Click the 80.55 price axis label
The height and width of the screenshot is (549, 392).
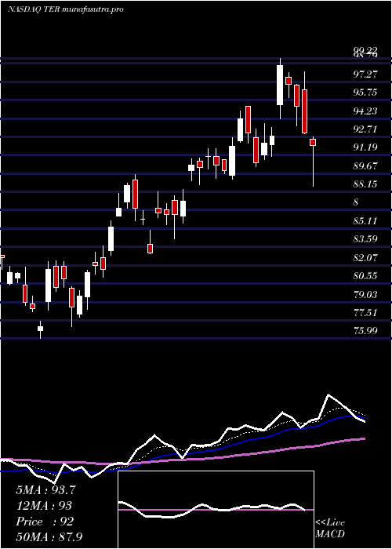(x=365, y=276)
